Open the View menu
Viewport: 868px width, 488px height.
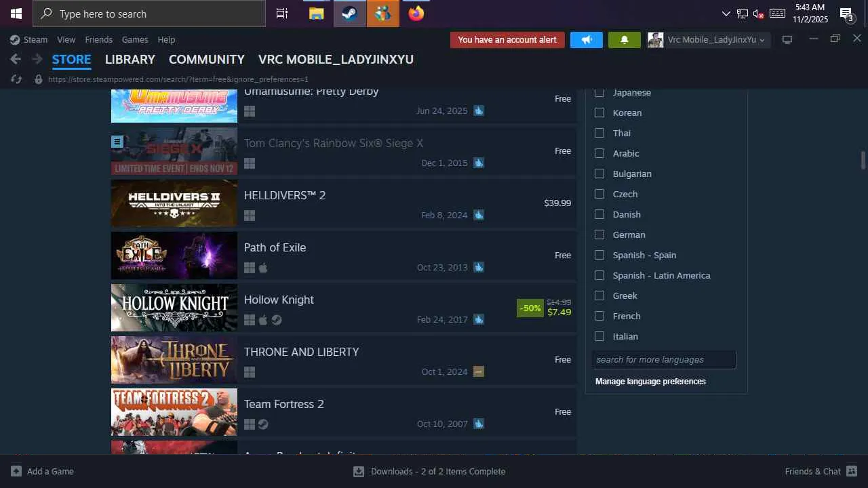tap(66, 40)
